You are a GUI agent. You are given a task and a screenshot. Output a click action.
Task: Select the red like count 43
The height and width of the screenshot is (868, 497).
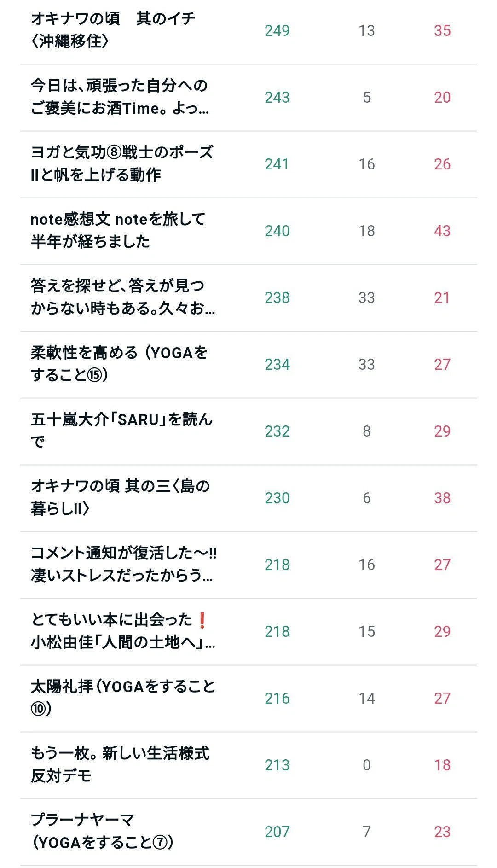click(442, 231)
